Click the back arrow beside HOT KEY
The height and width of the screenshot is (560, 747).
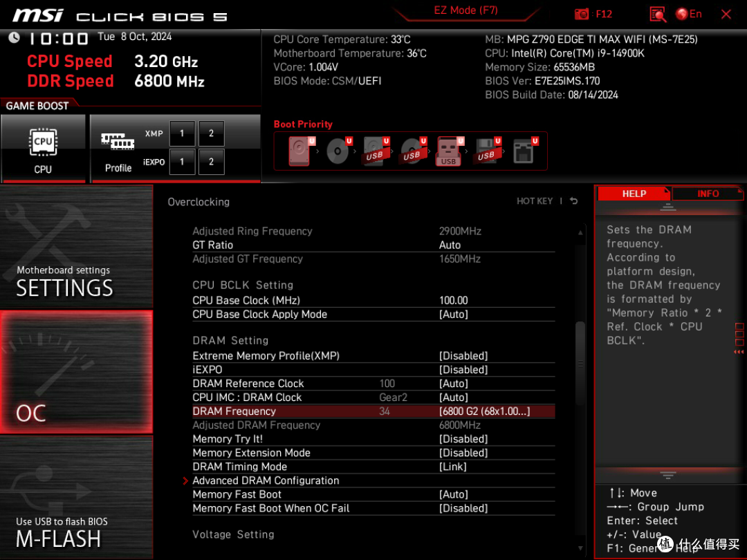[x=573, y=201]
